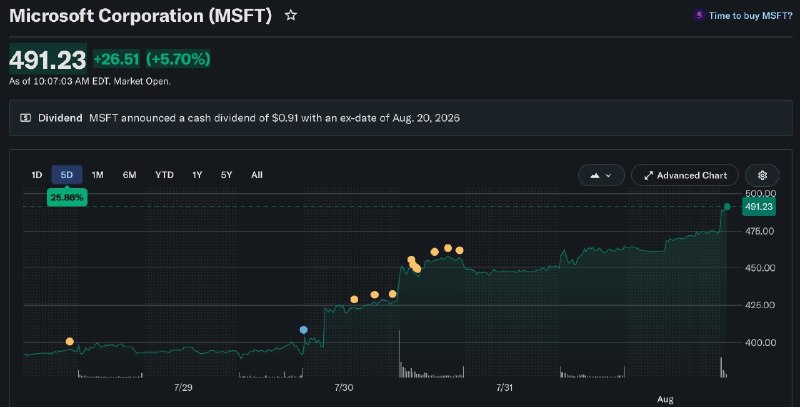Click the blue event marker on chart
Image resolution: width=800 pixels, height=407 pixels.
304,330
